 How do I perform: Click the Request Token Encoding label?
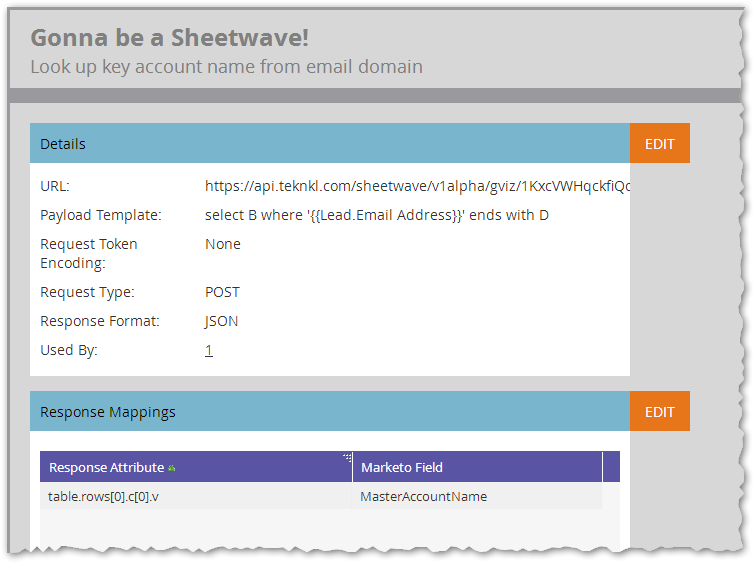[89, 254]
